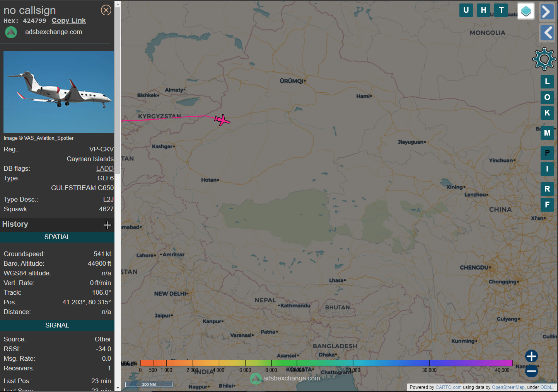This screenshot has width=558, height=392.
Task: Open the Gulfstream aircraft photo thumbnail
Action: [58, 92]
